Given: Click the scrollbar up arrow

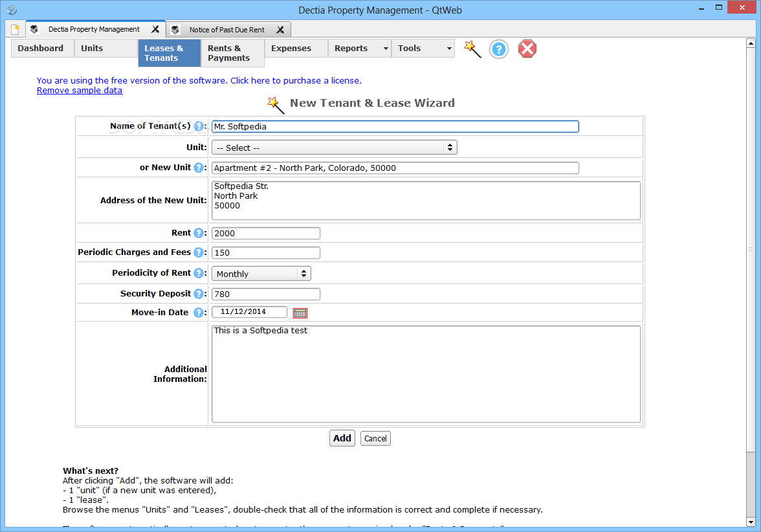Looking at the screenshot, I should click(x=751, y=43).
